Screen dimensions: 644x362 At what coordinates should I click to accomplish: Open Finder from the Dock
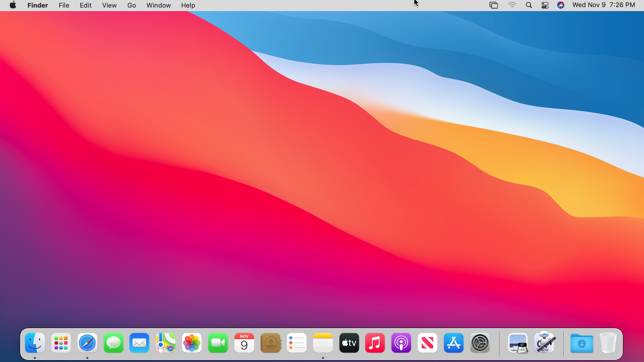click(35, 343)
